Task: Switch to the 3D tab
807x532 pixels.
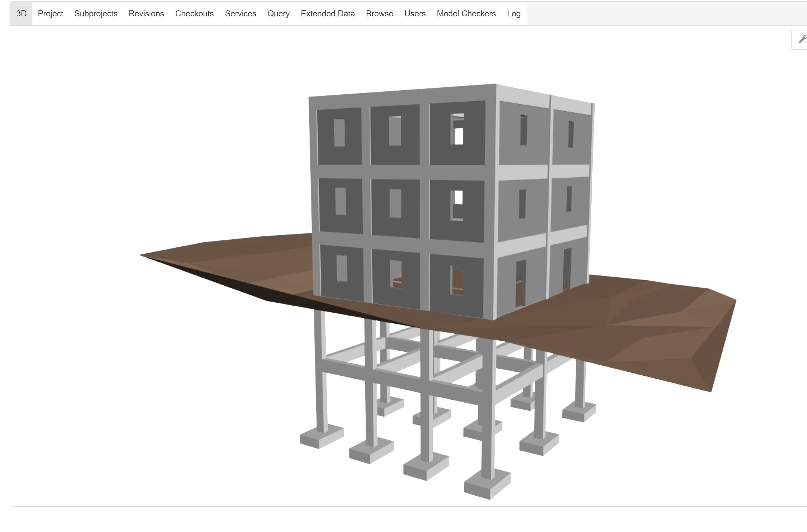Action: pos(21,13)
